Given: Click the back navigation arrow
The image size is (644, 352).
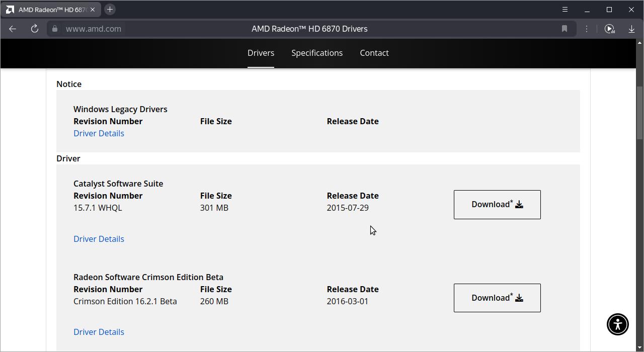Looking at the screenshot, I should coord(13,29).
